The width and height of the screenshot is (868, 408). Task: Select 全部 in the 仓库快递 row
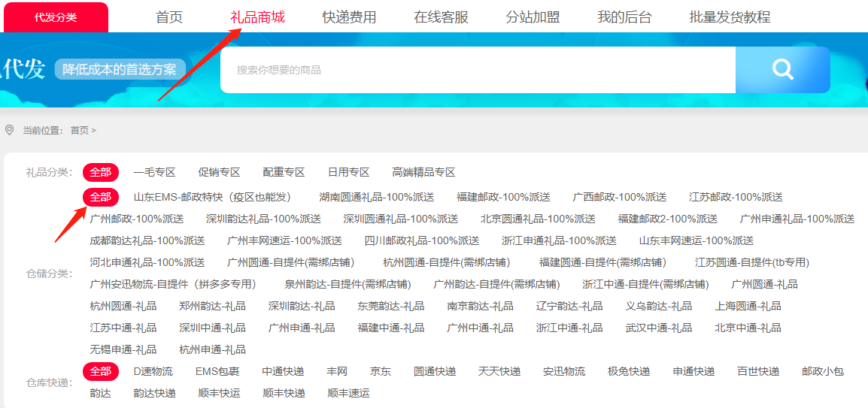(101, 371)
